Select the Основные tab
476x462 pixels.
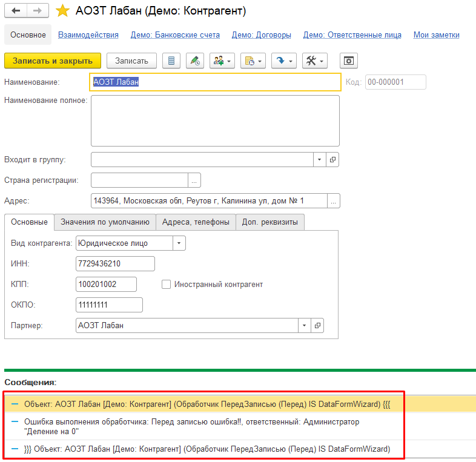pyautogui.click(x=29, y=222)
